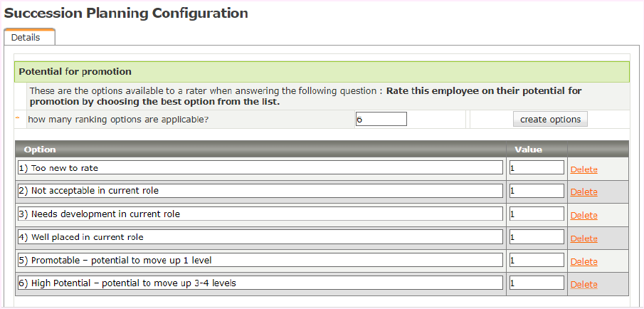The width and height of the screenshot is (644, 309).
Task: Delete the 'Needs development in current role' option
Action: [x=584, y=216]
